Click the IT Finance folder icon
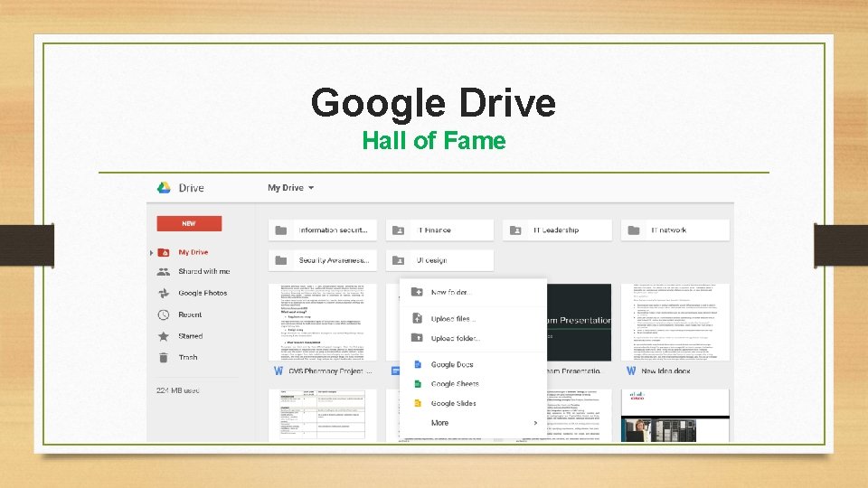This screenshot has height=488, width=868. [398, 230]
